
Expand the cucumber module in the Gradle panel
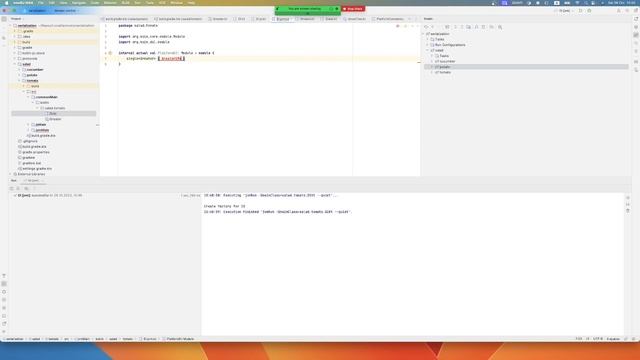pyautogui.click(x=432, y=61)
